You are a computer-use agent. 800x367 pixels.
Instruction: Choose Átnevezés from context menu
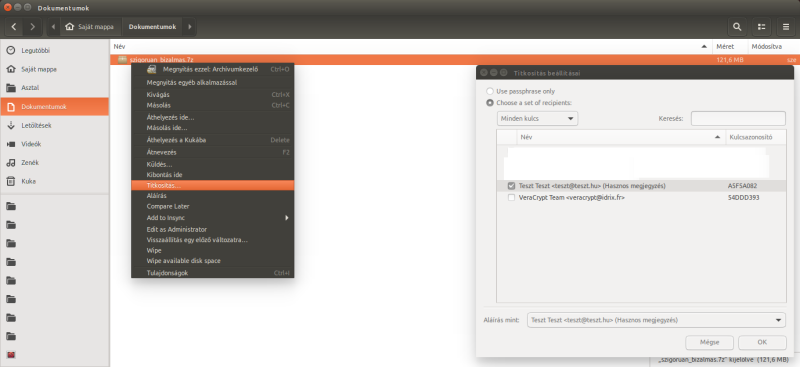click(x=212, y=152)
